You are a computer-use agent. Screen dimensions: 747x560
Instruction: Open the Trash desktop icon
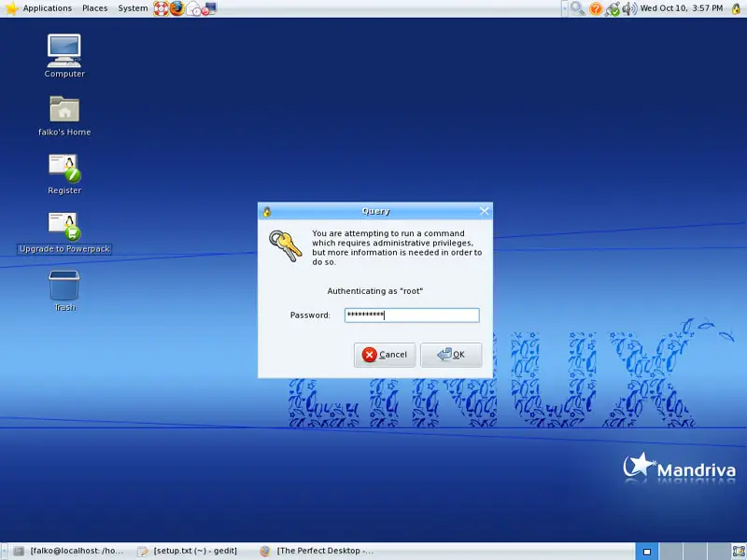[64, 291]
